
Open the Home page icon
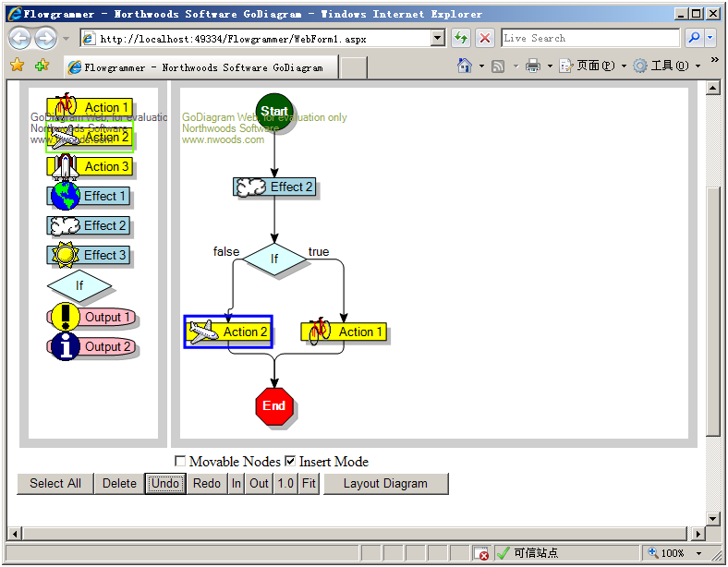[x=465, y=66]
